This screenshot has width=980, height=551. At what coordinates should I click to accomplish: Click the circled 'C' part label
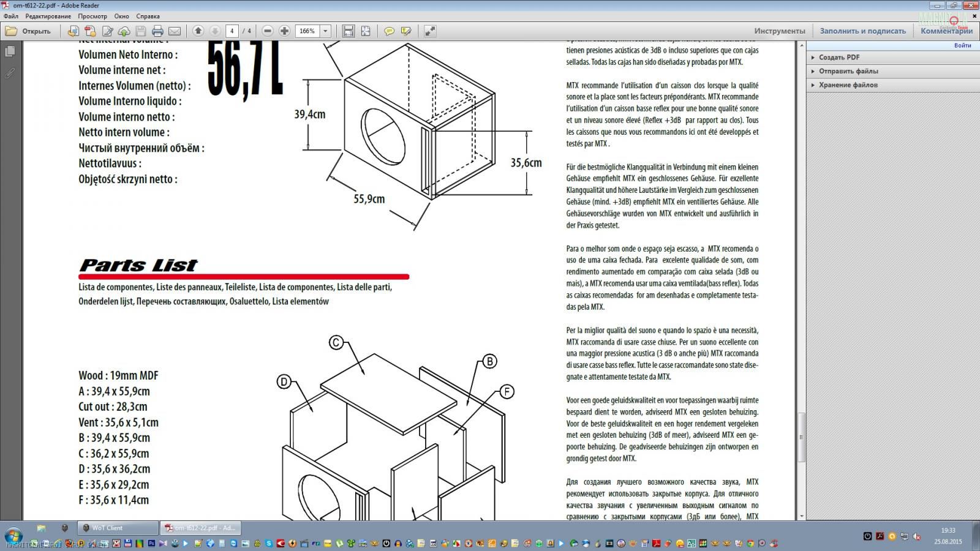coord(336,342)
